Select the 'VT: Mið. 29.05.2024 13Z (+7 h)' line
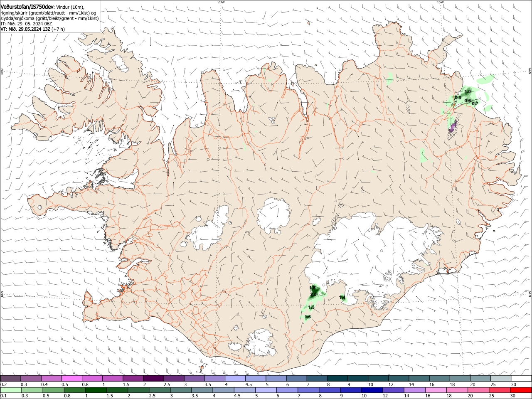 32,29
